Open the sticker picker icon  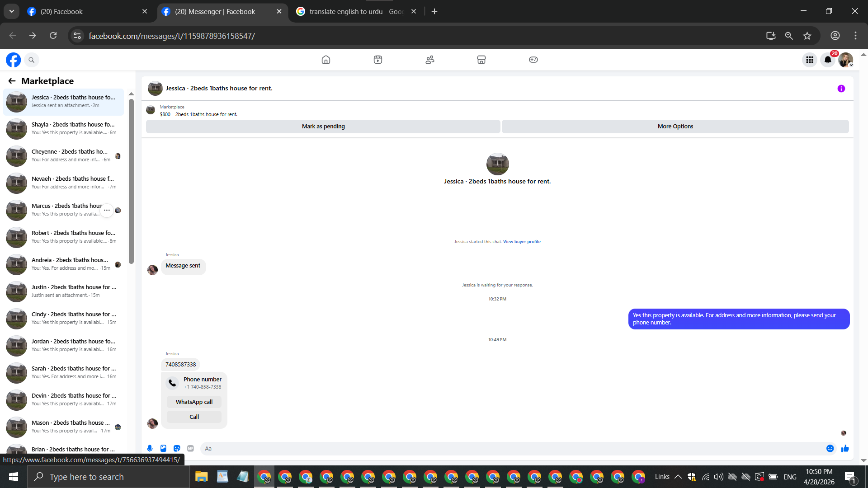(177, 448)
